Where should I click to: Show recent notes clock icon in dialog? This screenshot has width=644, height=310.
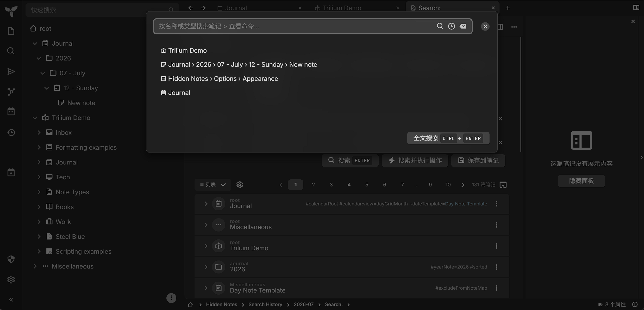[x=451, y=26]
